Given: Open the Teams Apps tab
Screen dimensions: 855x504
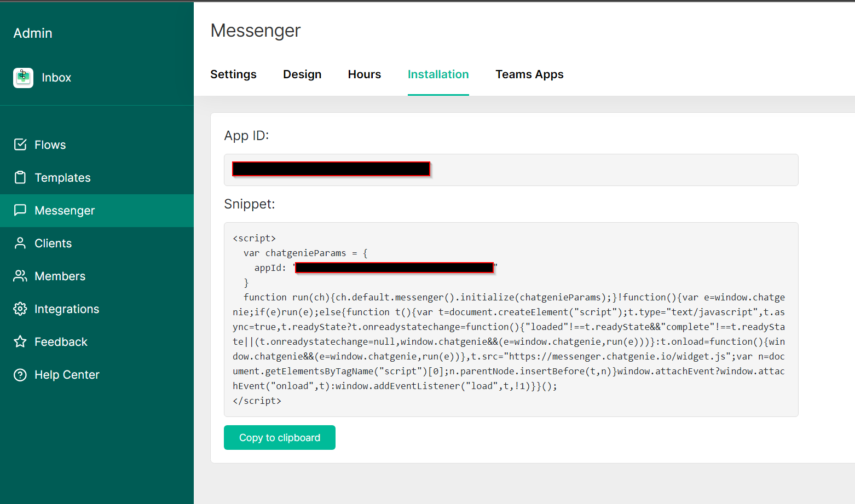Looking at the screenshot, I should (x=529, y=74).
